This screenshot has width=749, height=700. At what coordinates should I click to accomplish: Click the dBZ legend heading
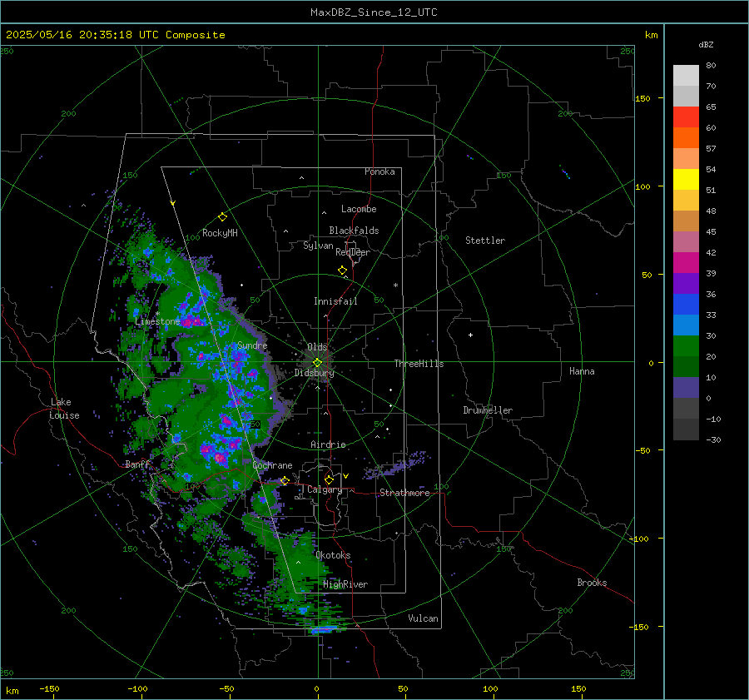coord(706,45)
